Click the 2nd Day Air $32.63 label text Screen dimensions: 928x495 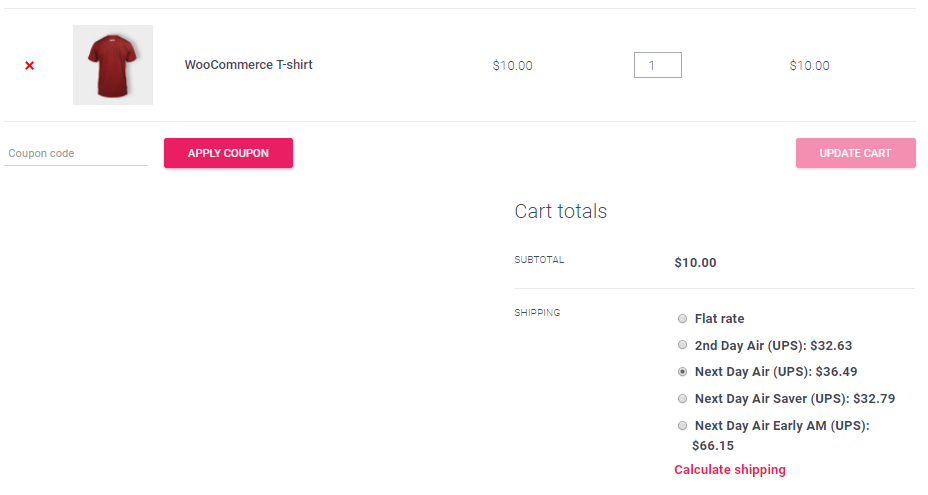(x=772, y=345)
